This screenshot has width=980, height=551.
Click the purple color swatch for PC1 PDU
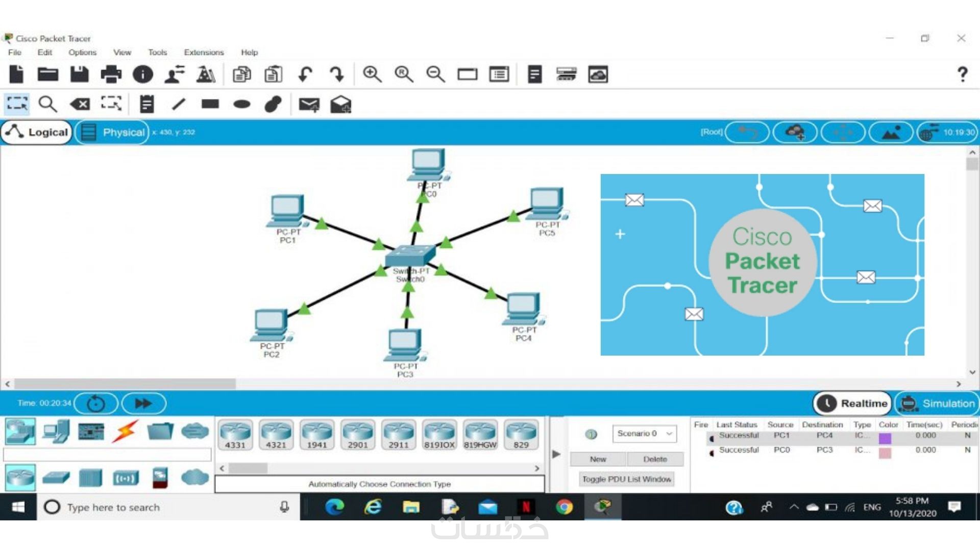pyautogui.click(x=885, y=438)
